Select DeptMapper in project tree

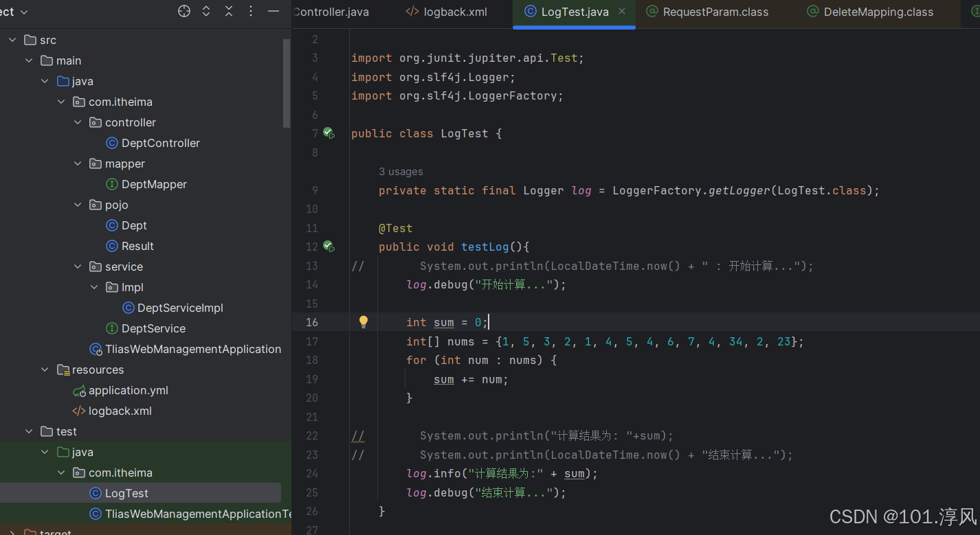coord(154,184)
